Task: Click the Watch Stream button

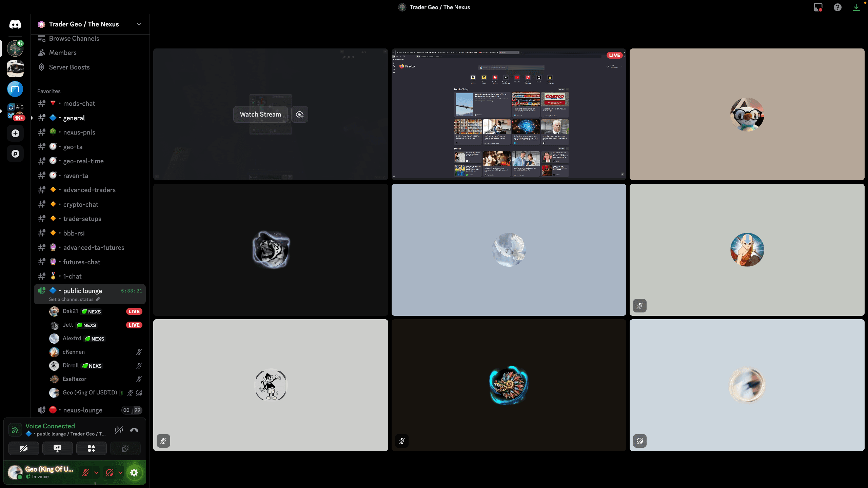Action: point(260,115)
